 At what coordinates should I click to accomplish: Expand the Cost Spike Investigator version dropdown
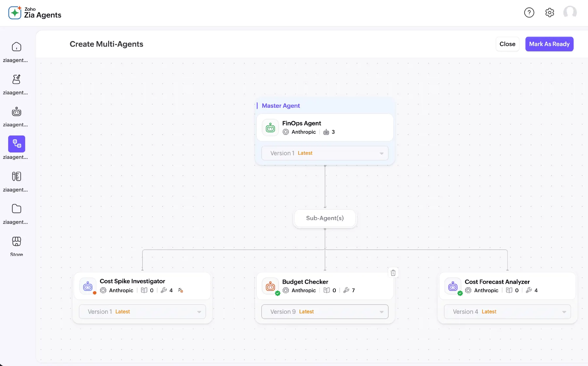pyautogui.click(x=142, y=312)
